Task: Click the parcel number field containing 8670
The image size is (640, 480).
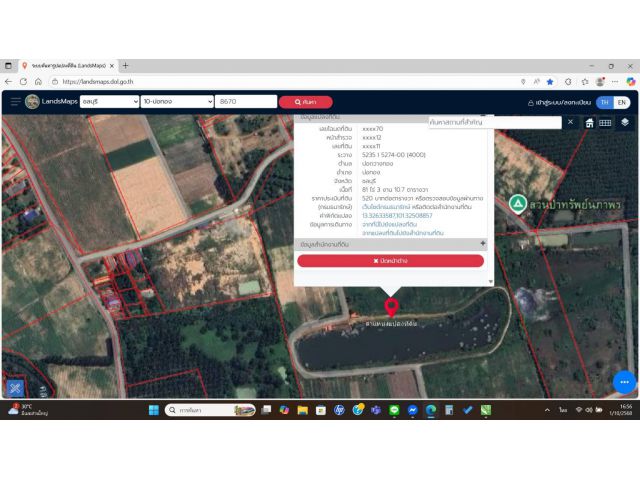Action: click(246, 102)
